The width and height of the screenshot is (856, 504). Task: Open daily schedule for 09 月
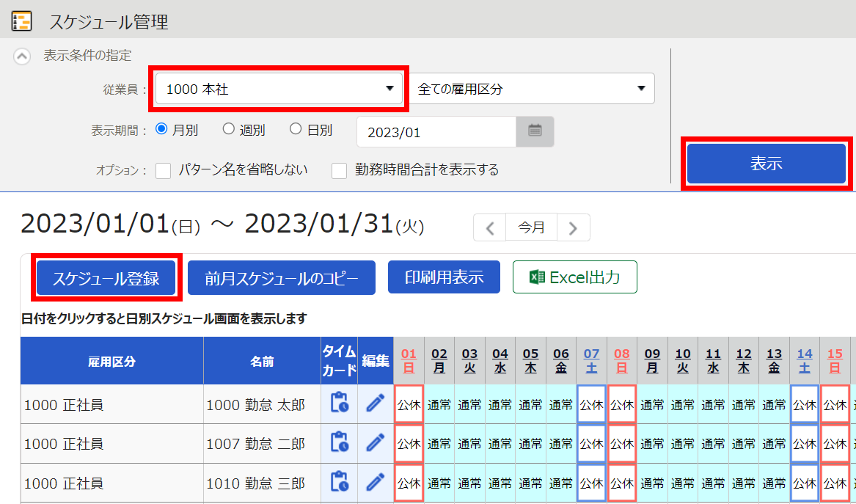point(652,361)
